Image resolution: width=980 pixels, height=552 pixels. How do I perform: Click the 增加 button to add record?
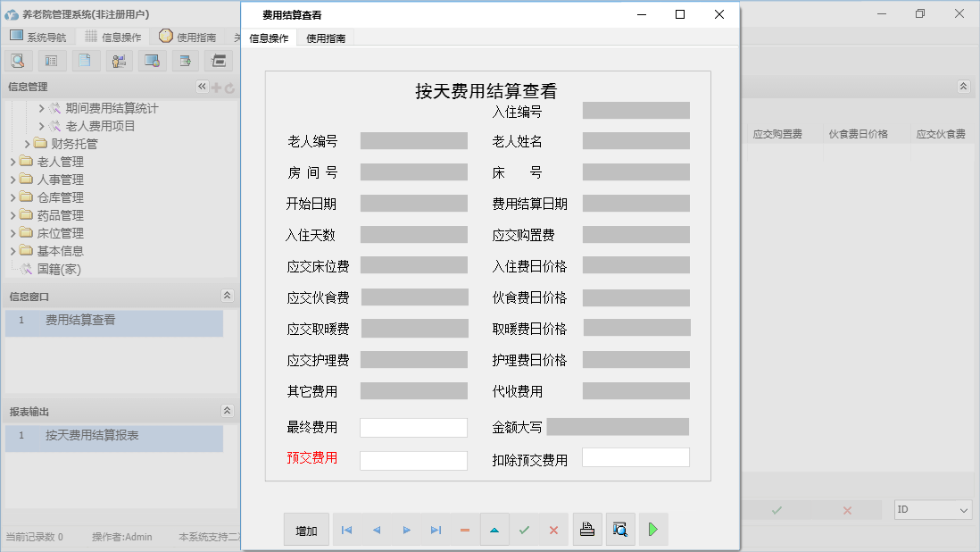pos(306,529)
